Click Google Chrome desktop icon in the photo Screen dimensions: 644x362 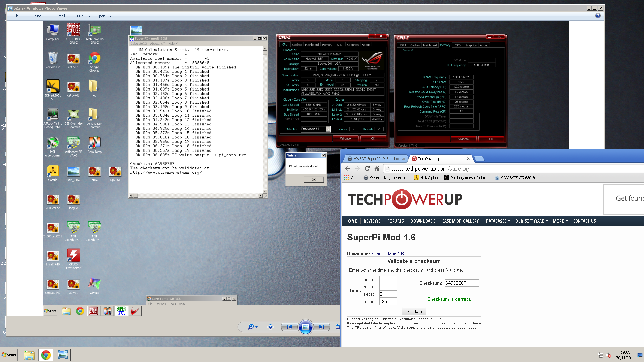point(94,62)
